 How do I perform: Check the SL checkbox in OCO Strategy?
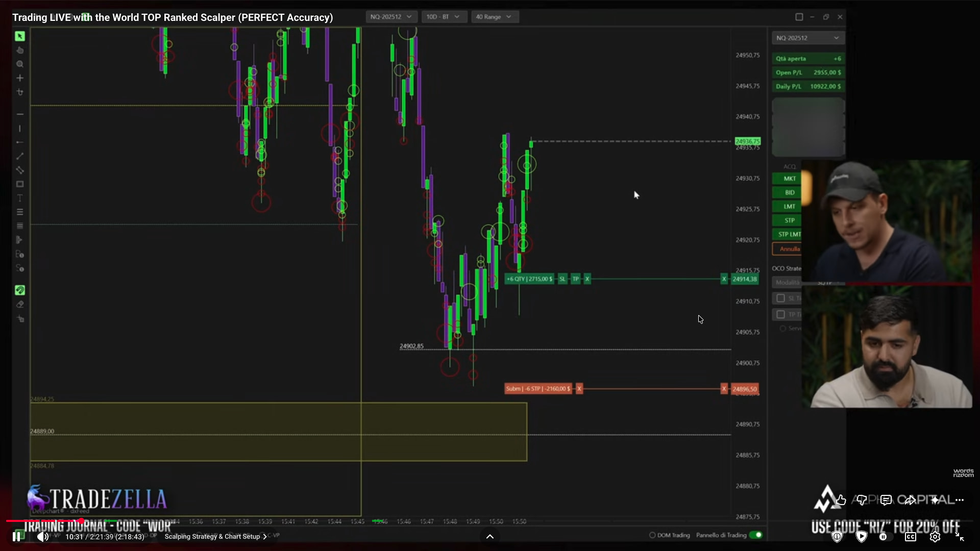pos(780,298)
